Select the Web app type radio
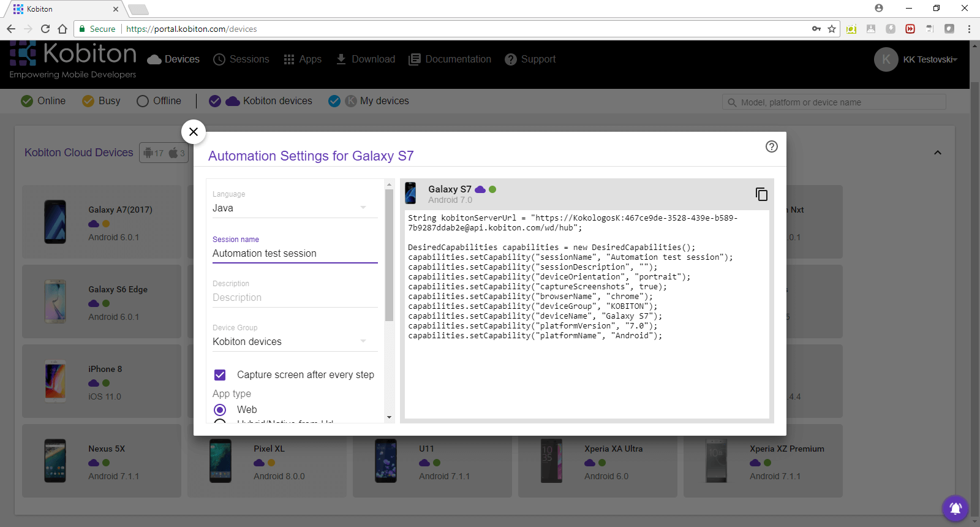 [220, 409]
